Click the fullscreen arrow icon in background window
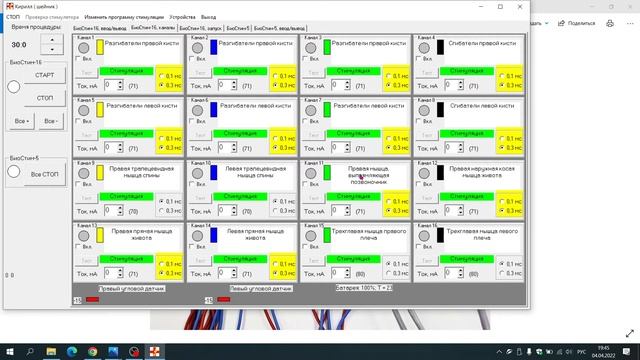The image size is (640, 360). pos(630,333)
